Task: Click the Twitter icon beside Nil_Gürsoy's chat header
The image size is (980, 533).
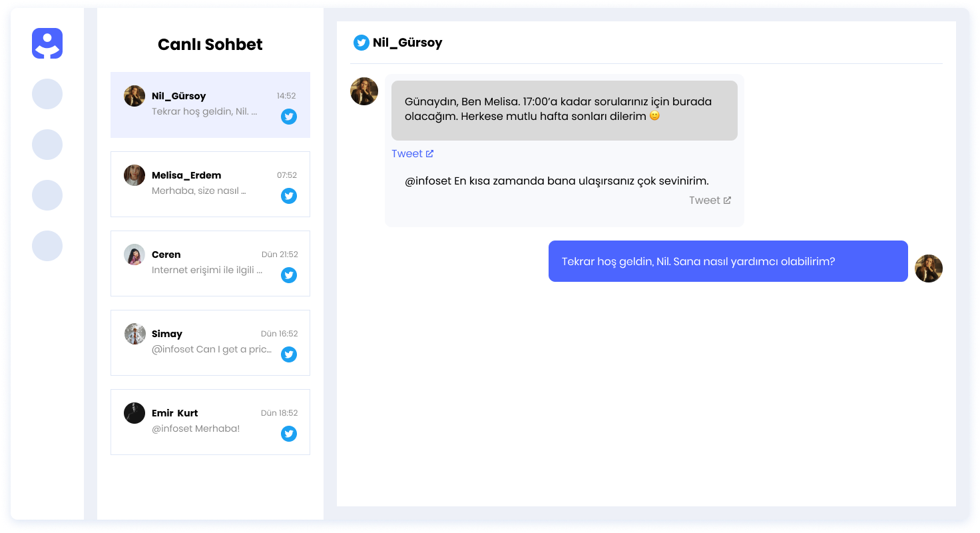Action: (x=362, y=43)
